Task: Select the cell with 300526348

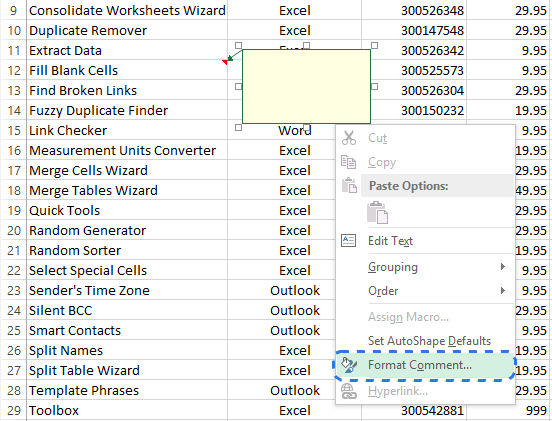Action: (x=414, y=10)
